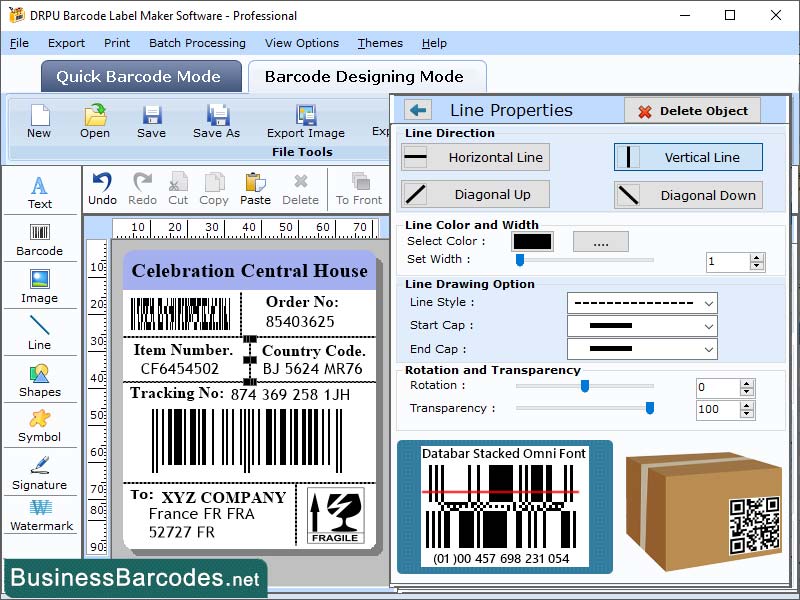Screen dimensions: 800x600
Task: Expand the Start Cap dropdown
Action: (641, 325)
